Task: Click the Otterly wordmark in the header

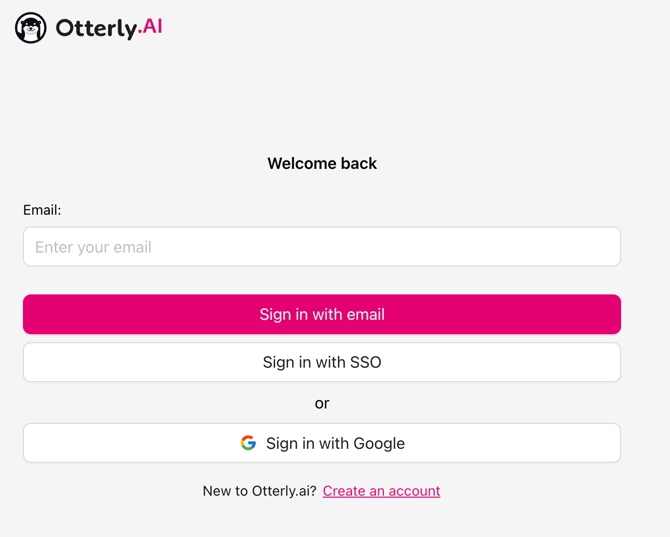Action: tap(95, 29)
